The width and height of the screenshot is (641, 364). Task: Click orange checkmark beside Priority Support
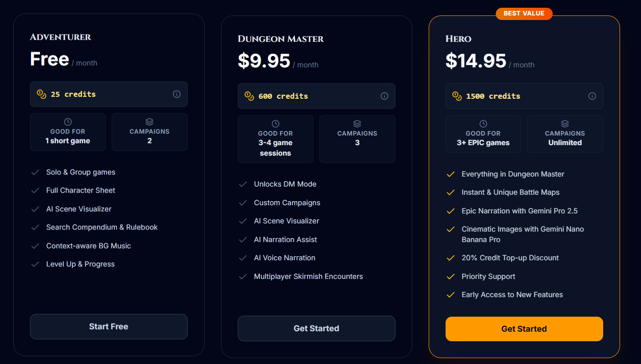(451, 277)
